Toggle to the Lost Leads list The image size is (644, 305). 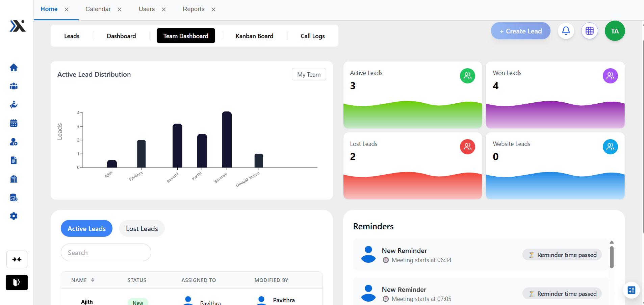[142, 229]
